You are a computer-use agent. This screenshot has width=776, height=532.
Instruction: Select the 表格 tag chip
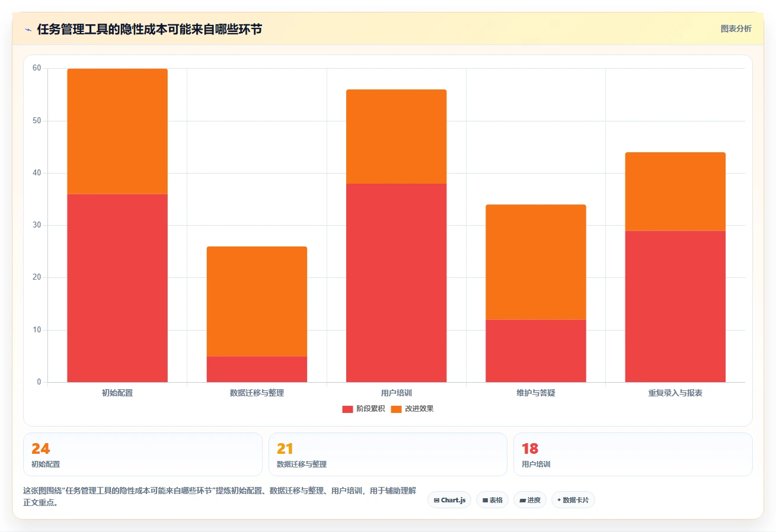pyautogui.click(x=492, y=500)
